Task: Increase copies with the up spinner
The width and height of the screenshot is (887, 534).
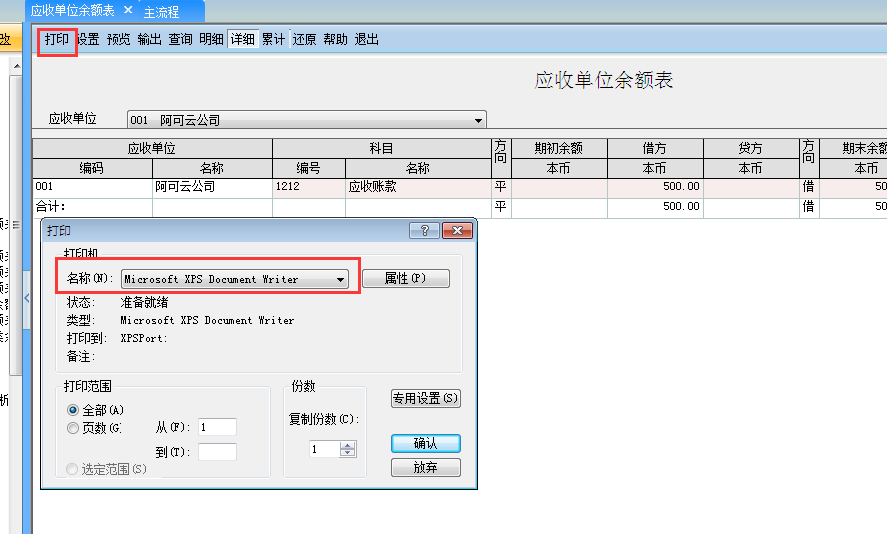Action: [x=348, y=445]
